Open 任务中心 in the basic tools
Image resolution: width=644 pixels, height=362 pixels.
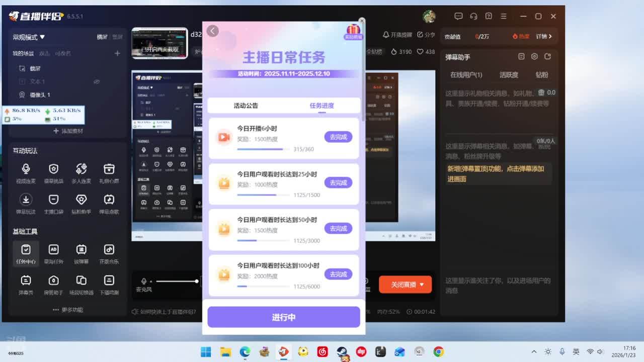[x=26, y=253]
